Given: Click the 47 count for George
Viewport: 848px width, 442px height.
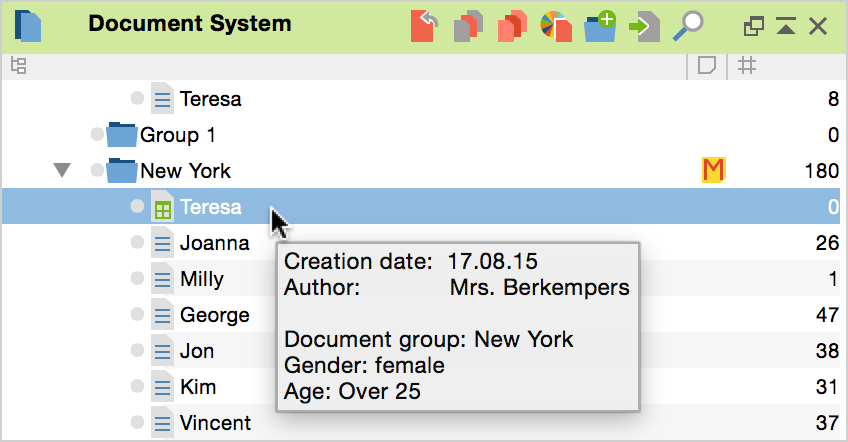Looking at the screenshot, I should [x=827, y=315].
